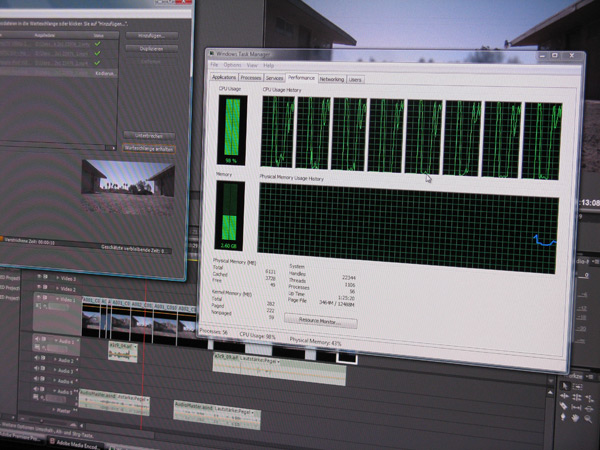Click the Resource Monitor button
600x450 pixels.
point(320,322)
